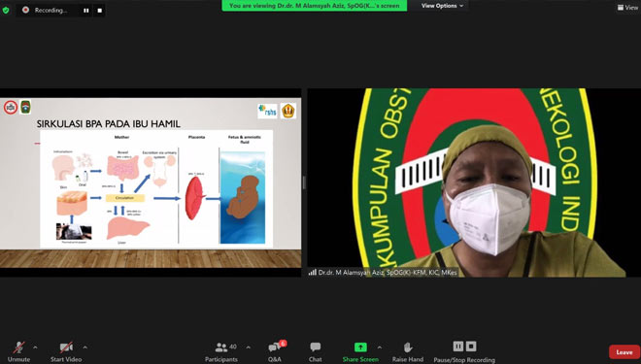Stop recording using top bar stop icon

pos(99,11)
